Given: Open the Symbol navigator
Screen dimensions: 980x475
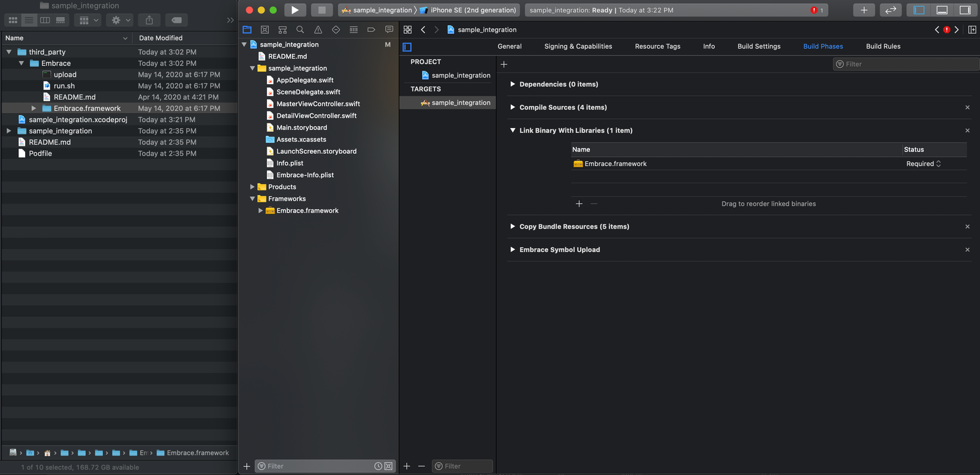Looking at the screenshot, I should pos(282,29).
